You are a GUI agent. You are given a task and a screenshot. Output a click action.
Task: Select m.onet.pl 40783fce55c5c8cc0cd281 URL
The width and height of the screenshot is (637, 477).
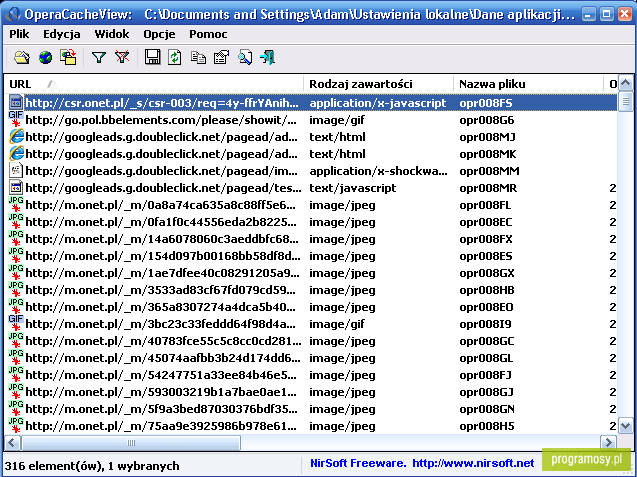pos(163,341)
